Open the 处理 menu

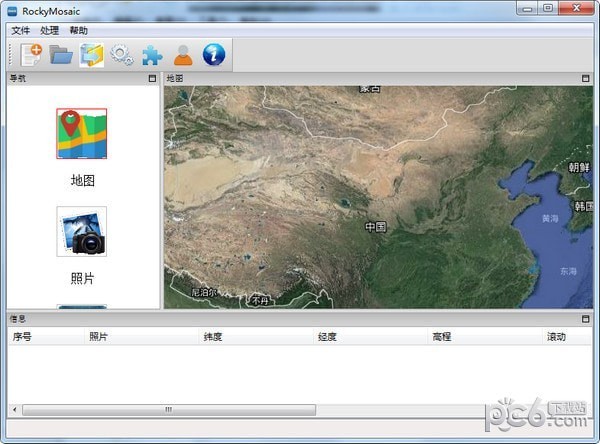50,31
